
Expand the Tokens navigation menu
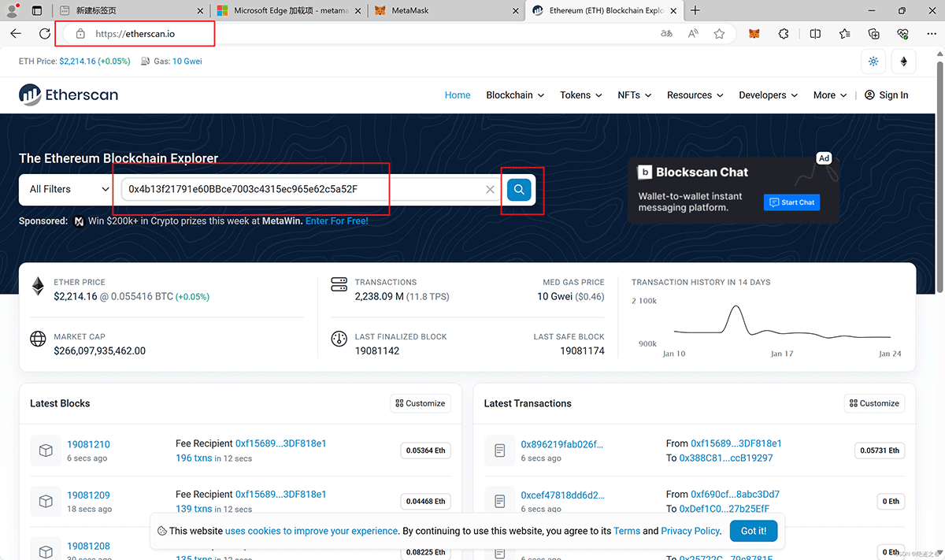pyautogui.click(x=580, y=95)
